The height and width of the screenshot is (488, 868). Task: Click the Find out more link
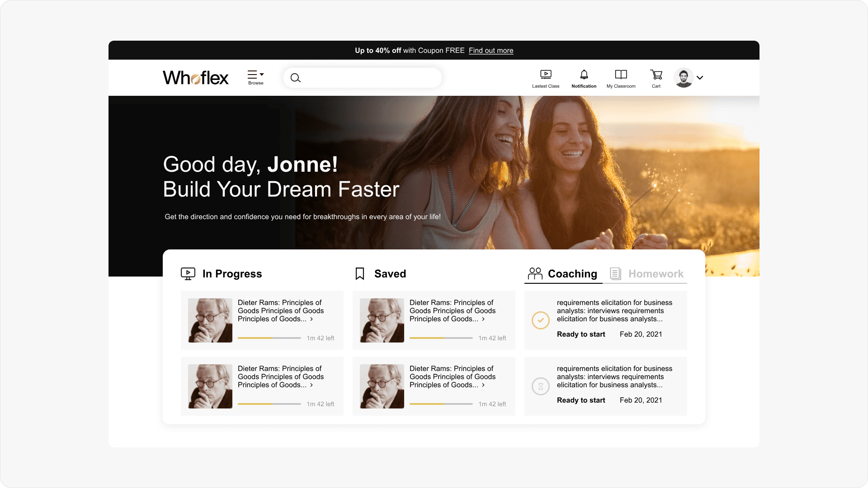tap(491, 51)
